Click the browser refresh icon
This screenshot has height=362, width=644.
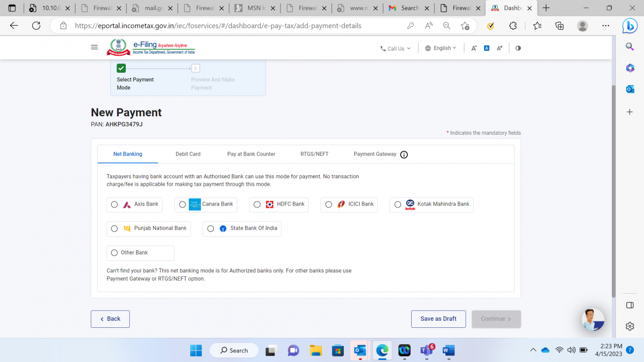(x=36, y=26)
